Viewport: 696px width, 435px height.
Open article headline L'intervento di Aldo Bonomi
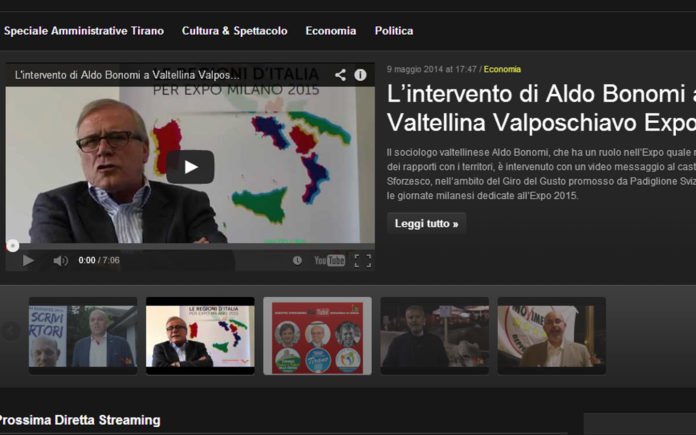(541, 108)
